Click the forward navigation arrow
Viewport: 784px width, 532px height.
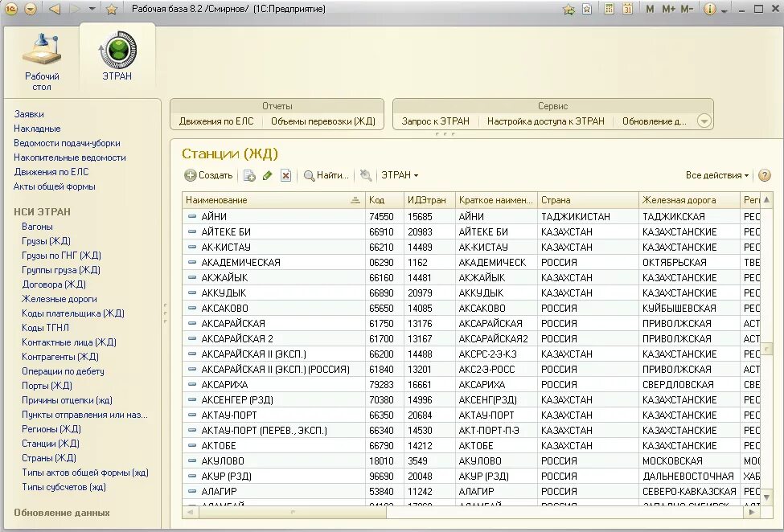pos(74,9)
